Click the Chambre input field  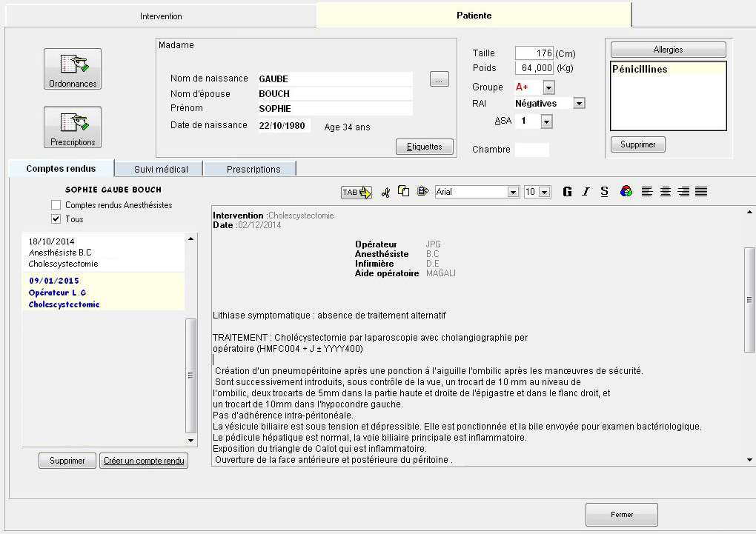[532, 150]
